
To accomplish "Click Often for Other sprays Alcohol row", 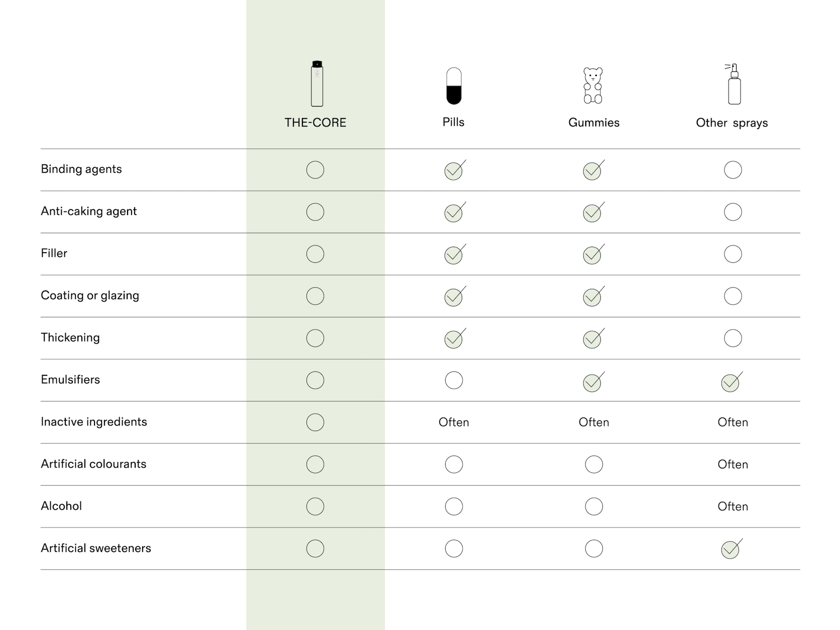I will 732,506.
